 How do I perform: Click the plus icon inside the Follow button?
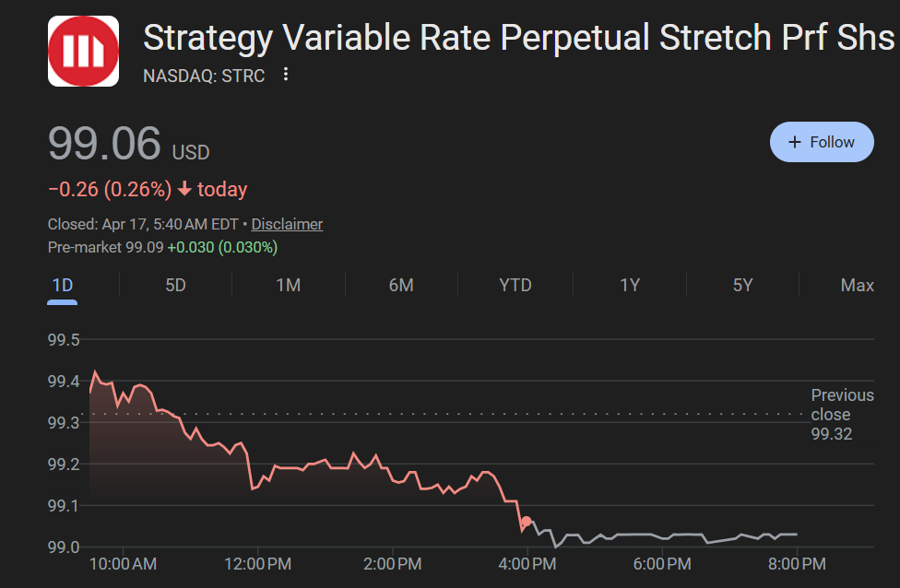point(795,141)
